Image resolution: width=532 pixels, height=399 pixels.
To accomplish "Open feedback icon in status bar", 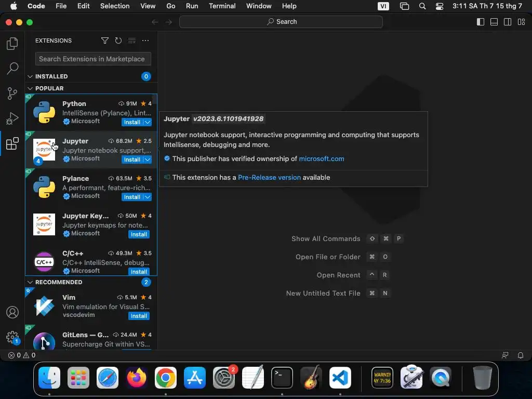I will 505,355.
